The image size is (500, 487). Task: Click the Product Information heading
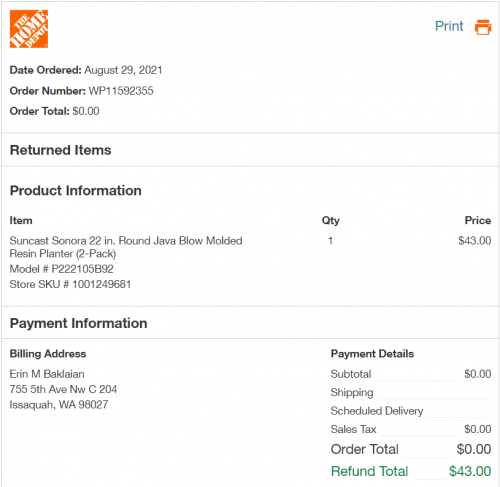[x=76, y=190]
